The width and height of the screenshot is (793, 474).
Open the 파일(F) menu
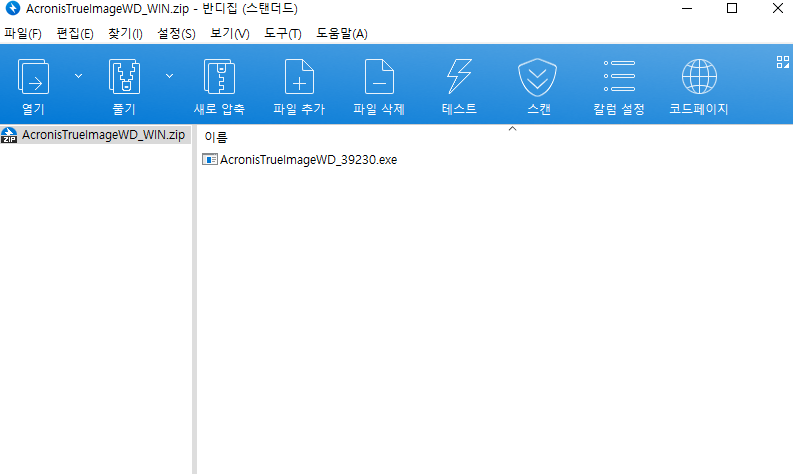pos(23,34)
